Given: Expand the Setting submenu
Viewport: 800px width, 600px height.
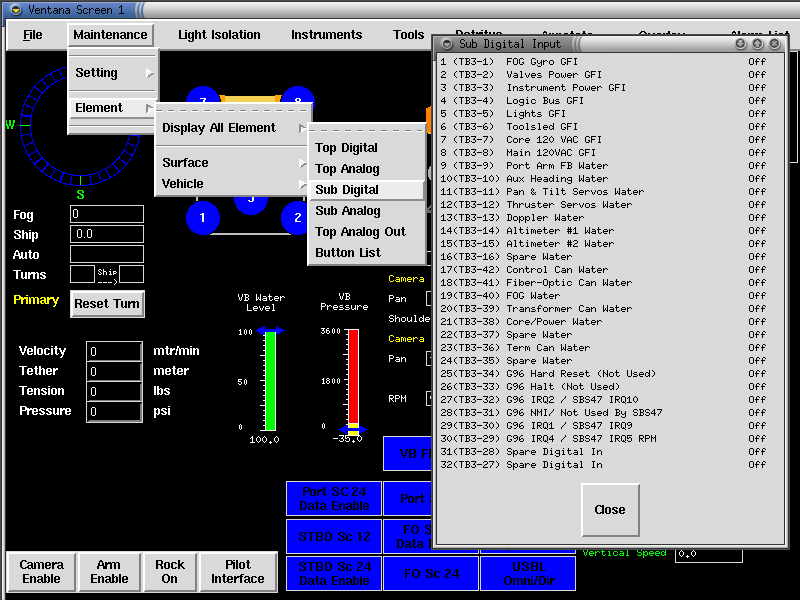Looking at the screenshot, I should pos(113,73).
